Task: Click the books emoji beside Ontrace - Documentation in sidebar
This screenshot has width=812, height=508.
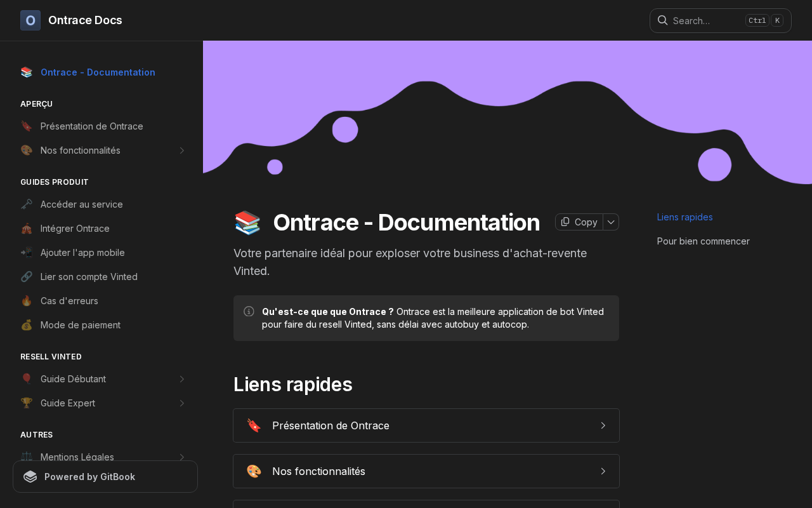Action: [27, 72]
